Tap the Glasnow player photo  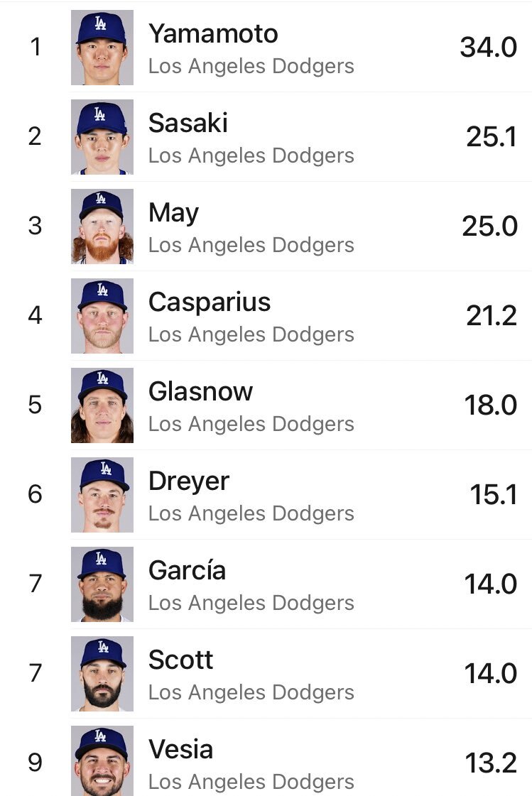[x=102, y=405]
